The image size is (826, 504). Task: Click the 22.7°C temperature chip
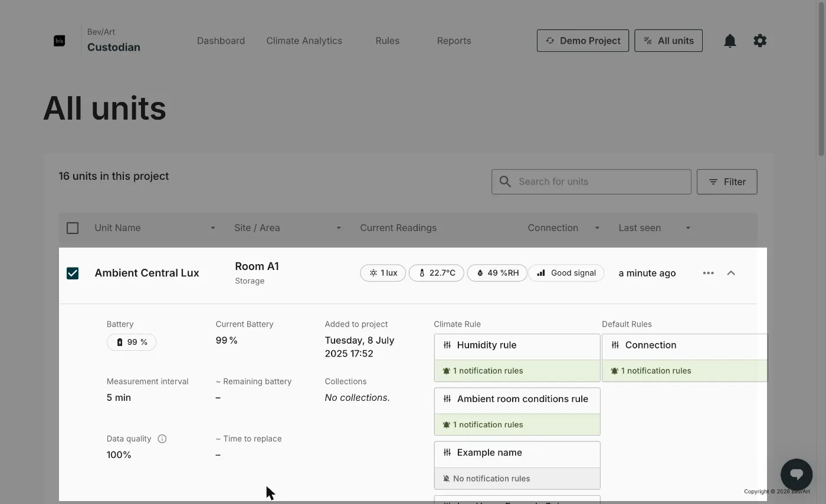click(437, 273)
